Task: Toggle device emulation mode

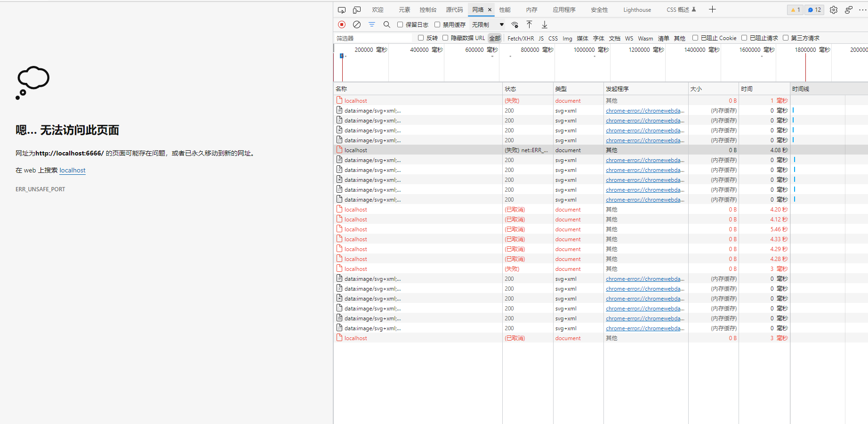Action: (356, 9)
